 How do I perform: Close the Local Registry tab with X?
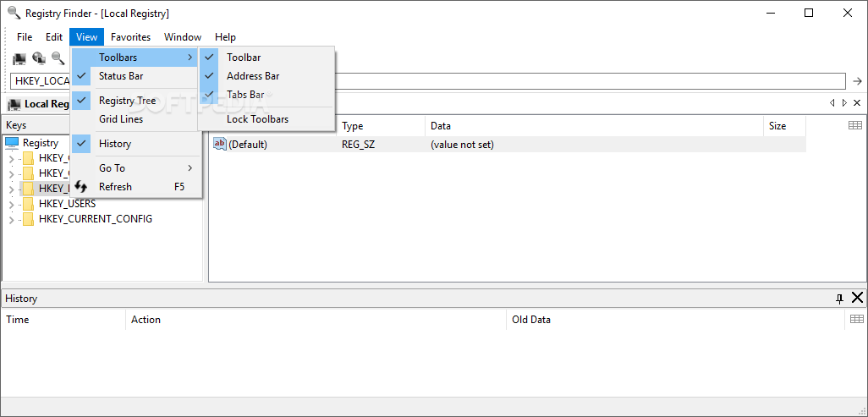[857, 103]
